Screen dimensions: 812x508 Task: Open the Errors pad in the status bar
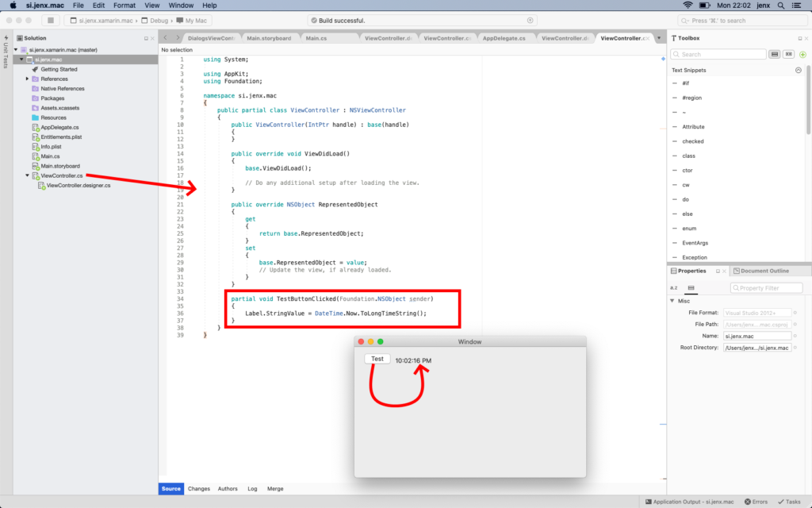pos(755,502)
